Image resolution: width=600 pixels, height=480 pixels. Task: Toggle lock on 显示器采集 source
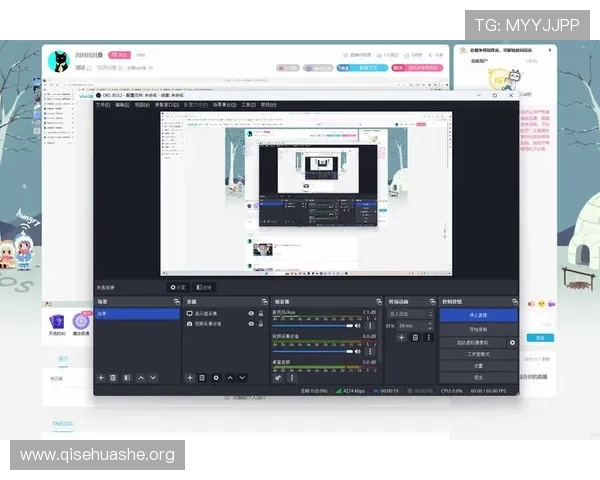(x=262, y=314)
